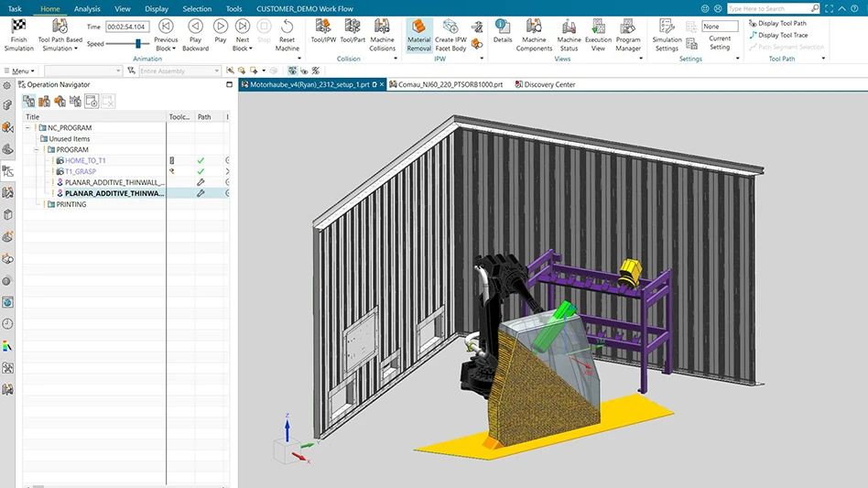868x488 pixels.
Task: Click the Finish Simulation checkered flag icon
Action: [18, 27]
